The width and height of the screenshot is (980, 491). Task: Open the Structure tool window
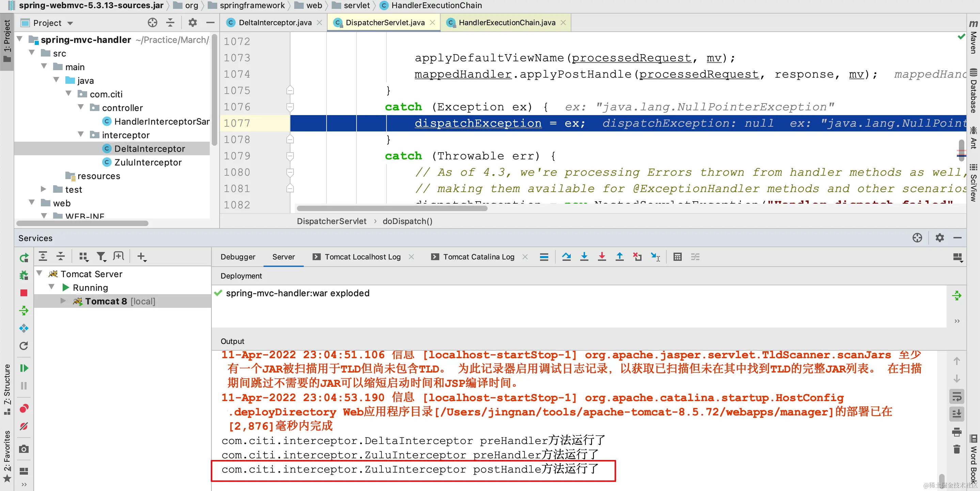(x=7, y=389)
